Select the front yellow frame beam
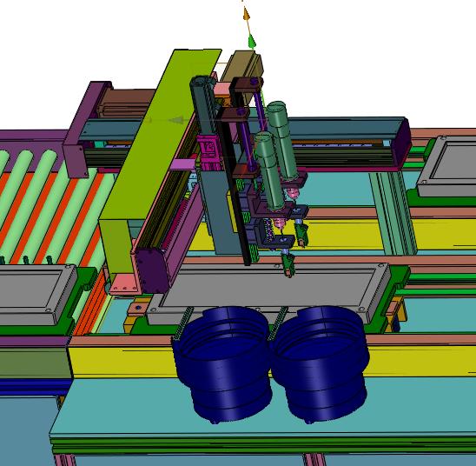Image resolution: width=476 pixels, height=466 pixels. (122, 363)
